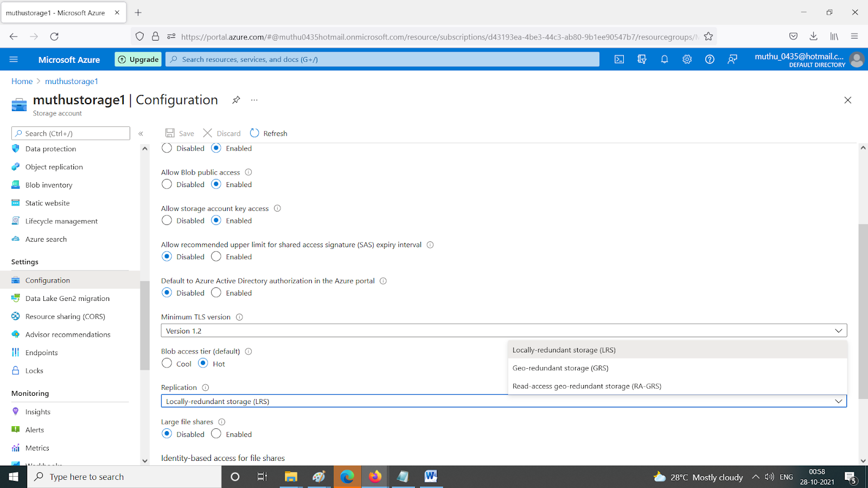The width and height of the screenshot is (868, 488).
Task: Go to muthustorage1 breadcrumb link
Action: point(72,81)
